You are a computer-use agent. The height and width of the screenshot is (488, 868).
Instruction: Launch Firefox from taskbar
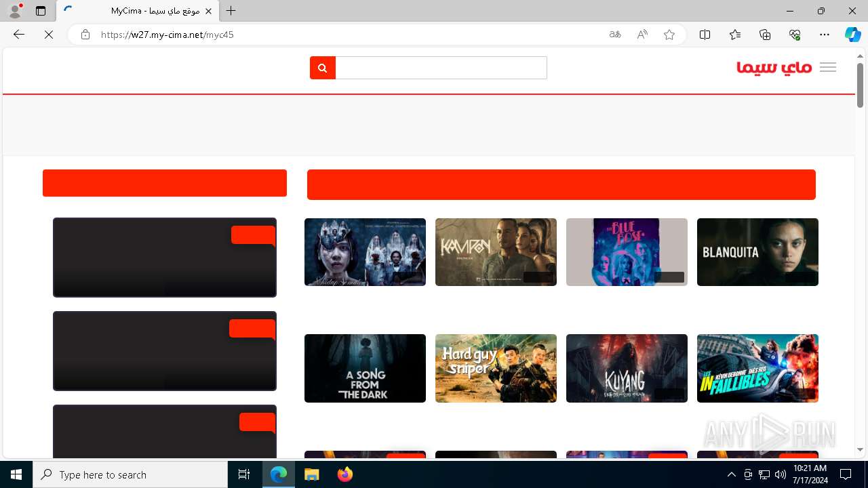coord(344,474)
